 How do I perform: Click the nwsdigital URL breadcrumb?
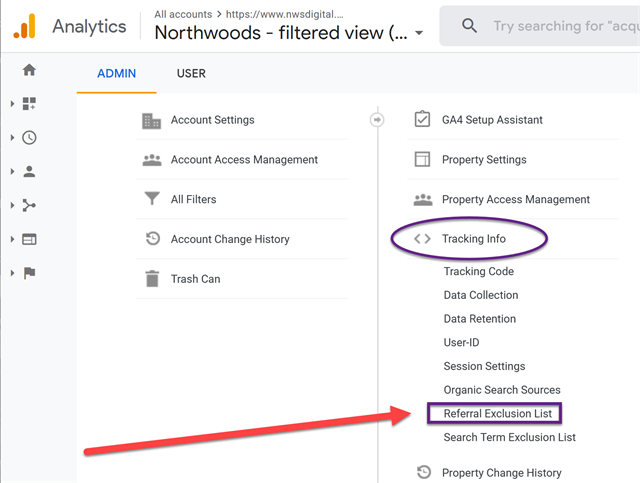point(284,14)
